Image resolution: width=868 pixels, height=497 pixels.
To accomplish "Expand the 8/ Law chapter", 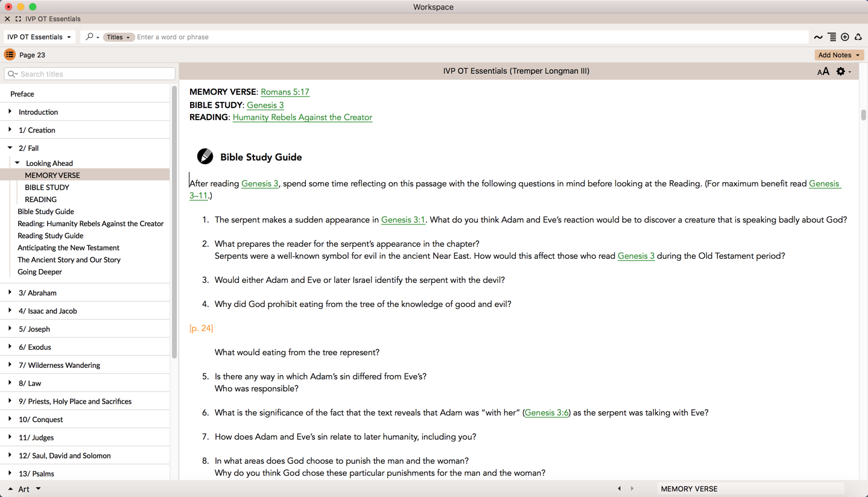I will coord(10,383).
